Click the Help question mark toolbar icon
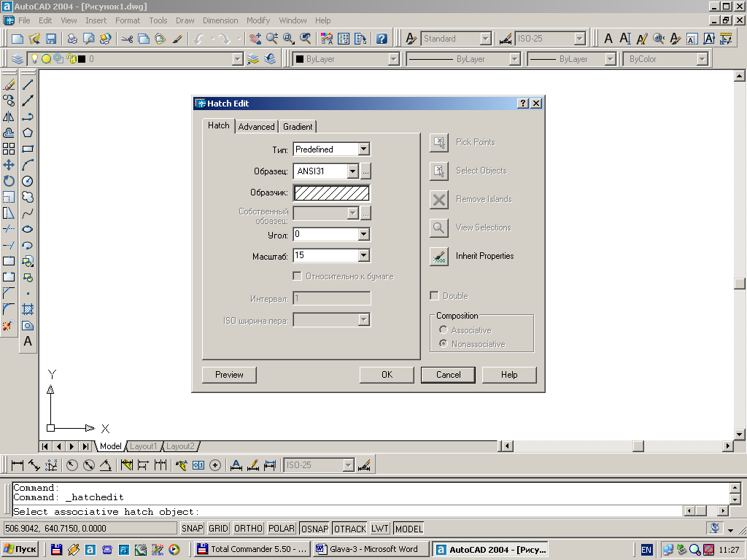 pos(382,39)
